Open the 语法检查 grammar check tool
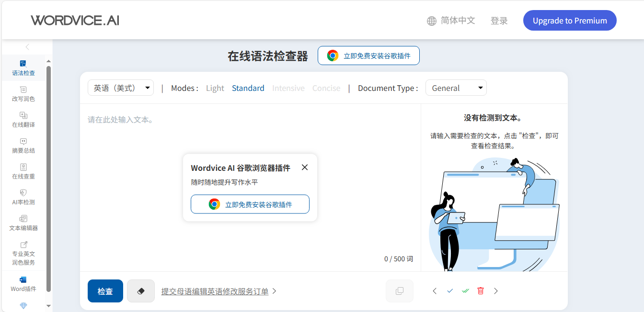Screen dimensions: 644x312 23,68
